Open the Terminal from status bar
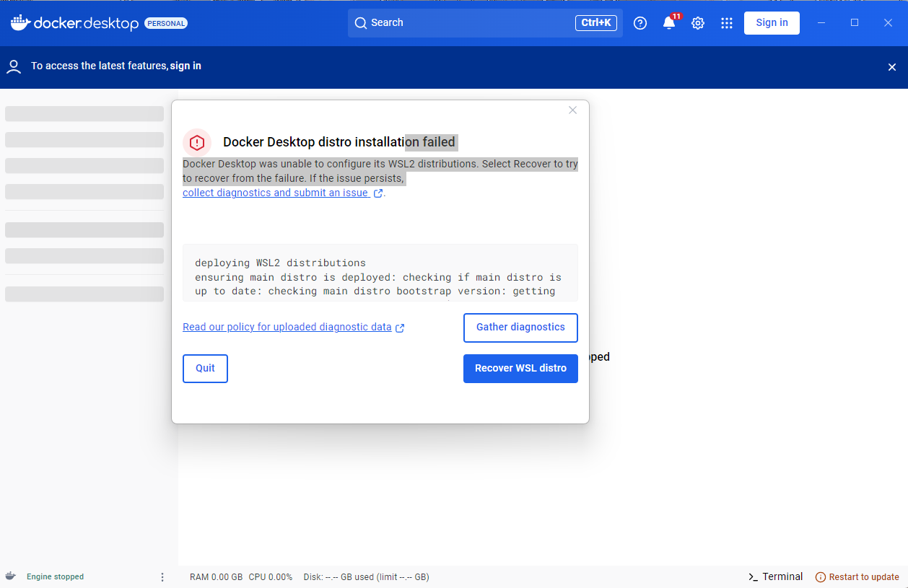The width and height of the screenshot is (908, 588). coord(775,577)
